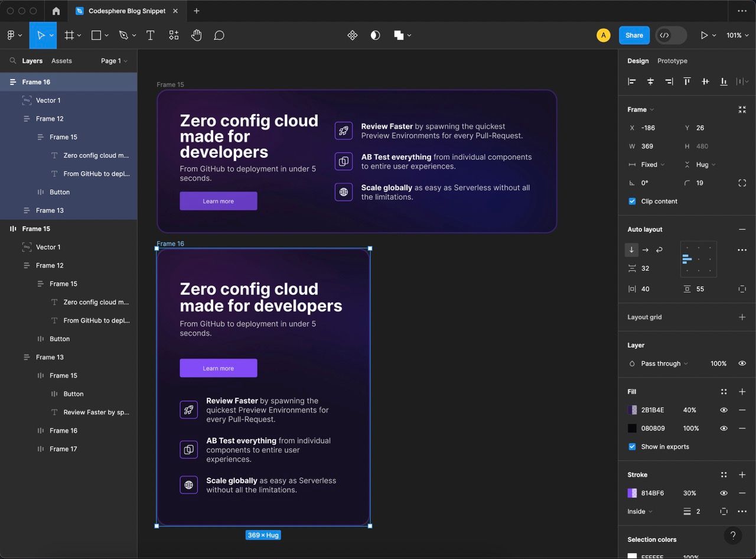The image size is (756, 559).
Task: Toggle the Dev Mode switch
Action: 671,35
